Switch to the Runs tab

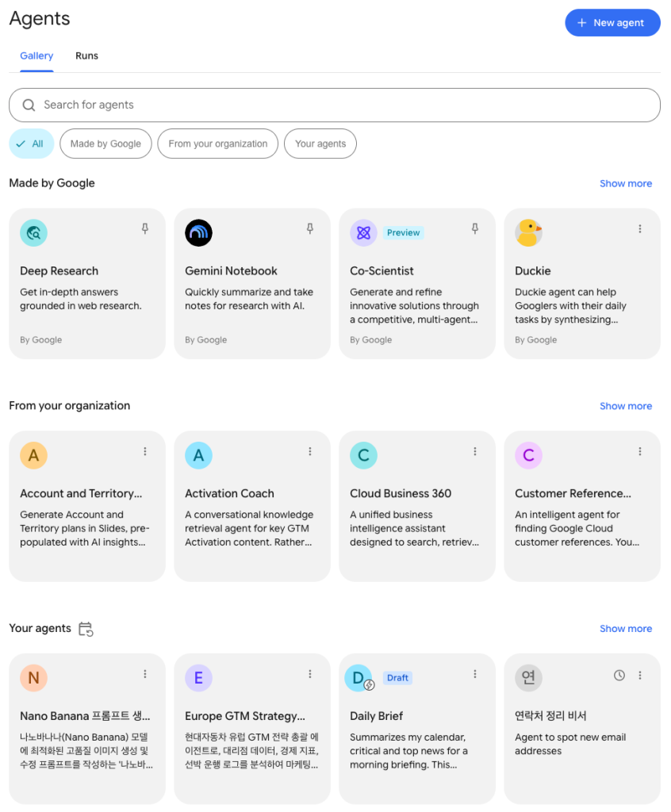[x=86, y=56]
